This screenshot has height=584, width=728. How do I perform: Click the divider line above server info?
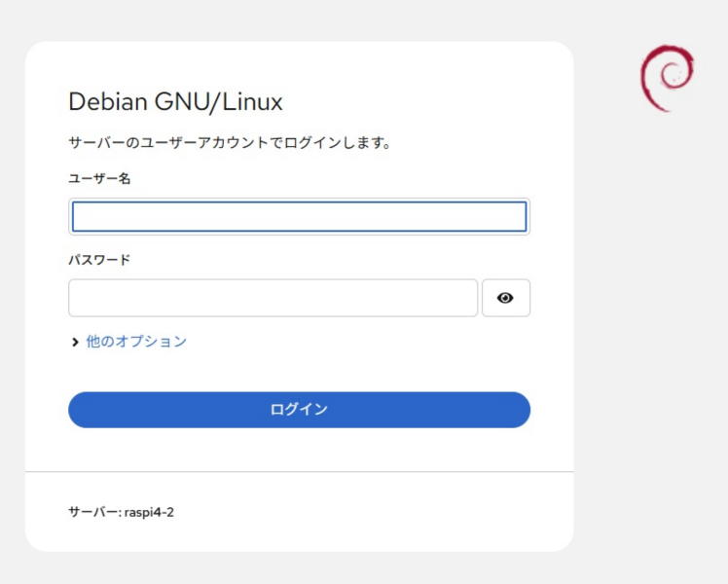point(299,472)
